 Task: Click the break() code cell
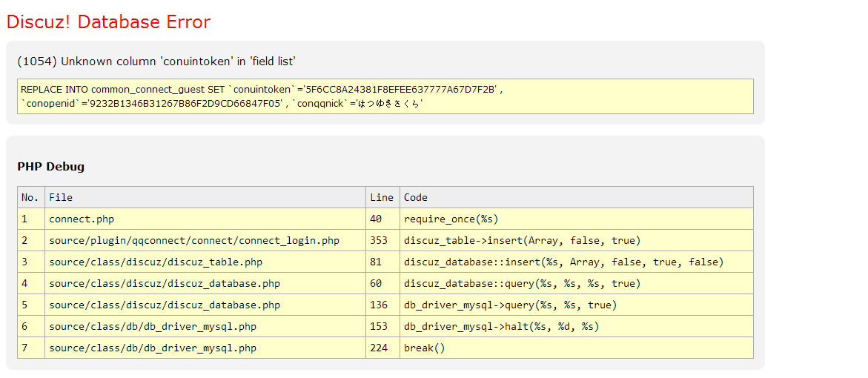pos(425,348)
